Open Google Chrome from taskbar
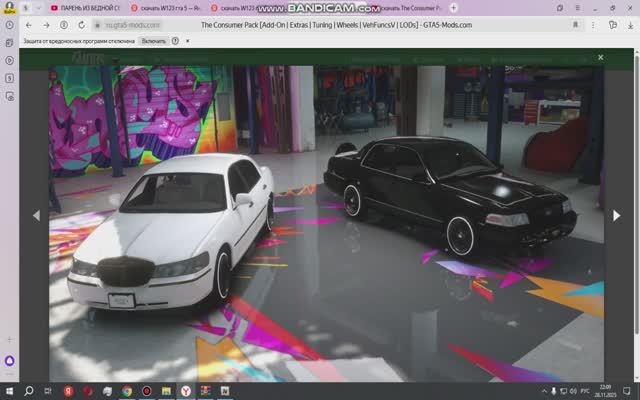 (x=127, y=391)
